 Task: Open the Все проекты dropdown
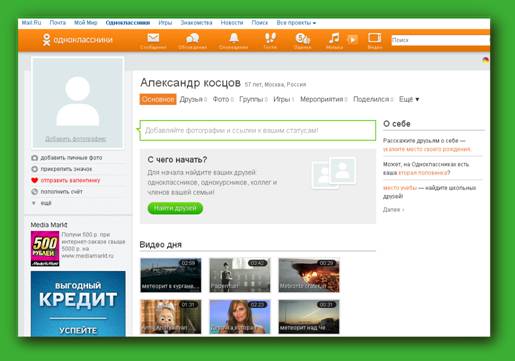tap(296, 23)
